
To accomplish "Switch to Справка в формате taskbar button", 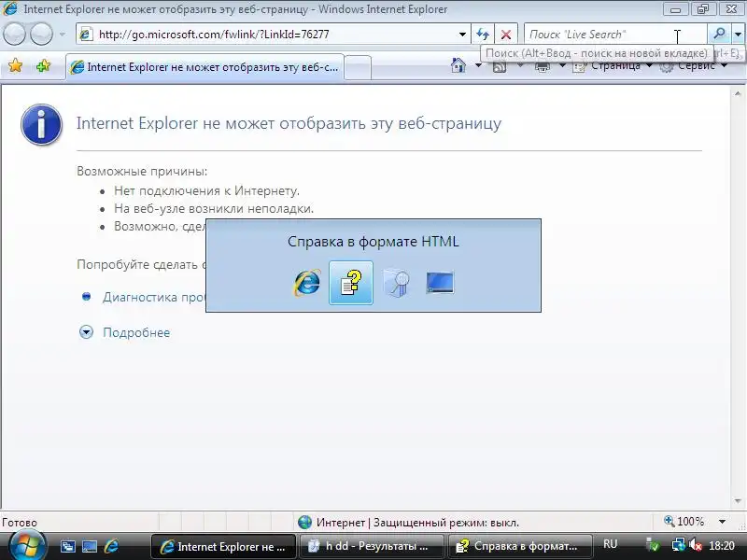I will (520, 546).
